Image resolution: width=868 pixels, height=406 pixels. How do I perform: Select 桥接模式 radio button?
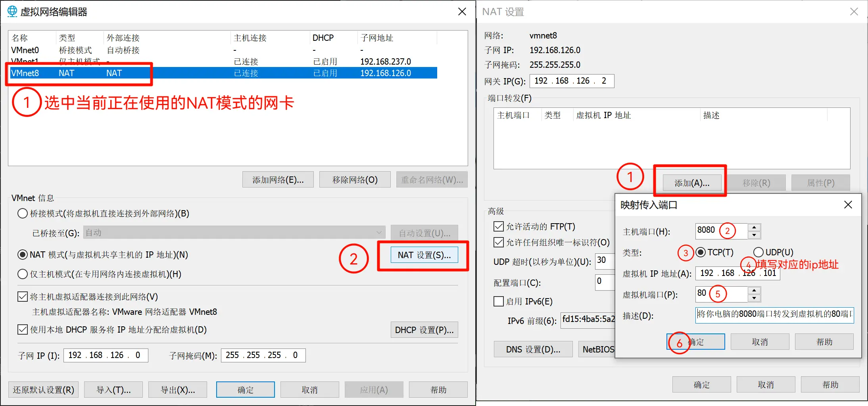pos(23,214)
